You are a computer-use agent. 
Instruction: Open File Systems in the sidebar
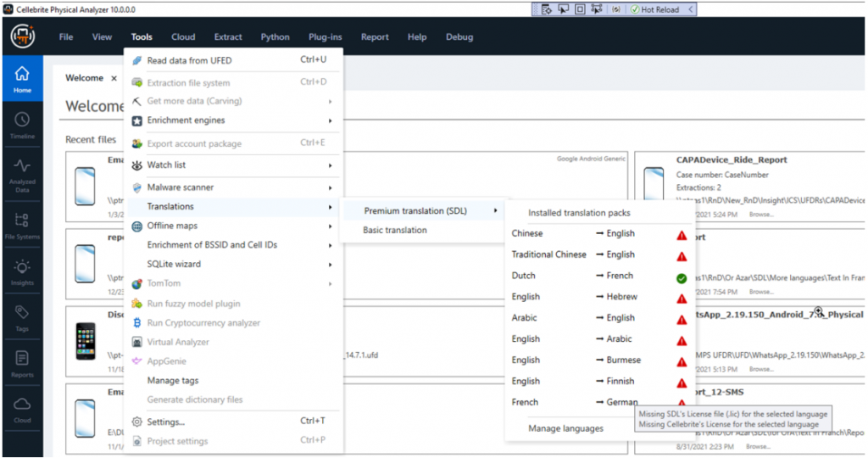click(x=22, y=226)
